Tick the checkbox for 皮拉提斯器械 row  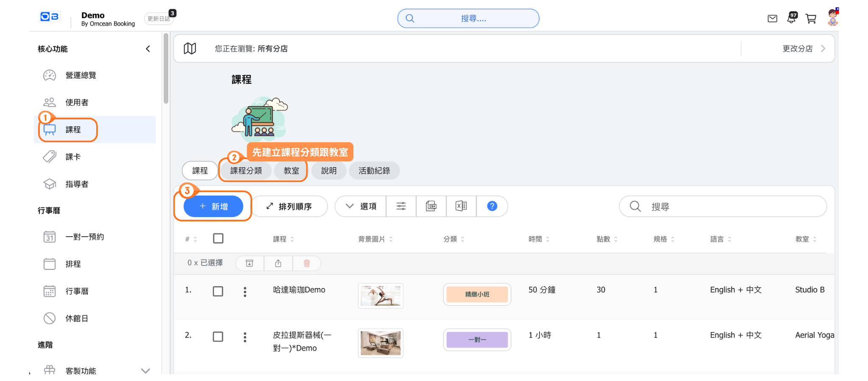point(218,337)
